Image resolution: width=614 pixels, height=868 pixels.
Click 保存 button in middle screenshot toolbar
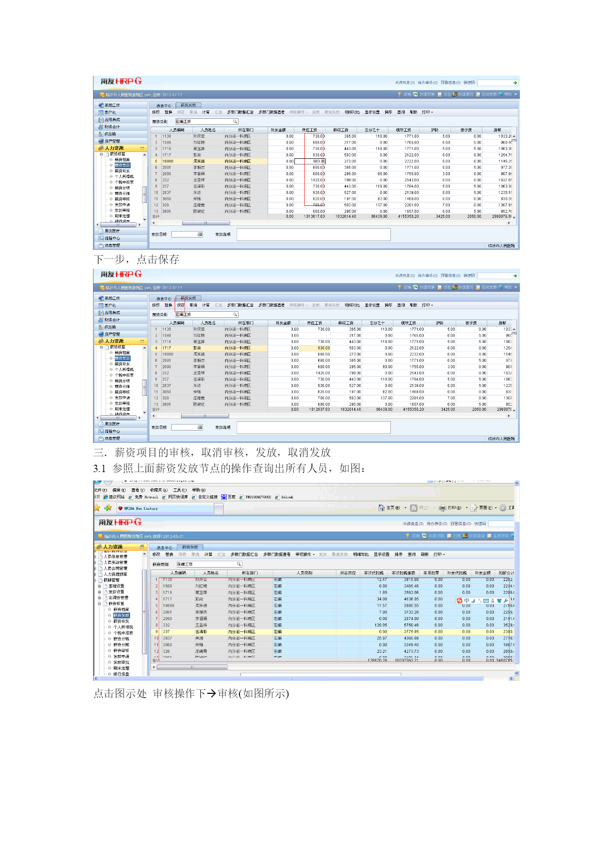pyautogui.click(x=181, y=305)
